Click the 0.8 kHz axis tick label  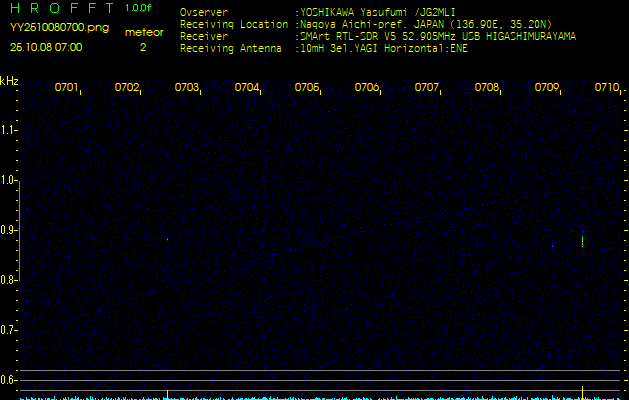pyautogui.click(x=8, y=280)
